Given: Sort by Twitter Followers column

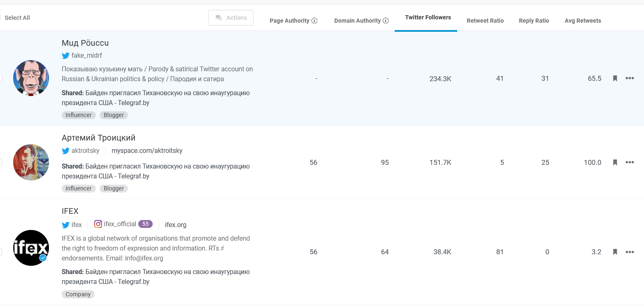Looking at the screenshot, I should pos(428,17).
